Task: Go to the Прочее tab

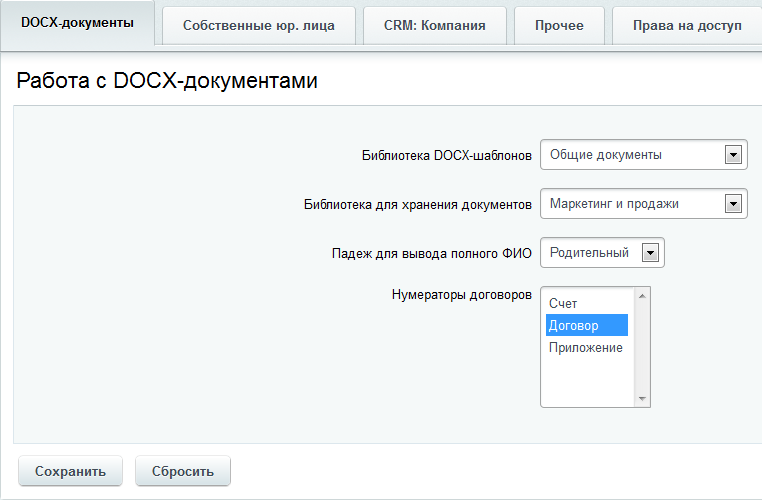Action: point(560,25)
